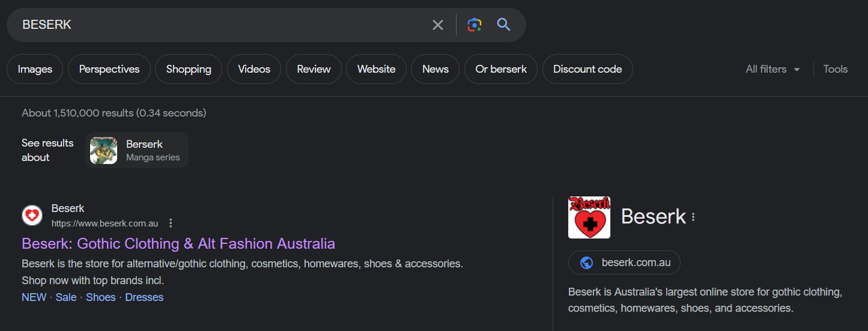Click the Beserk heart logo in knowledge panel
This screenshot has height=331, width=868.
click(589, 217)
